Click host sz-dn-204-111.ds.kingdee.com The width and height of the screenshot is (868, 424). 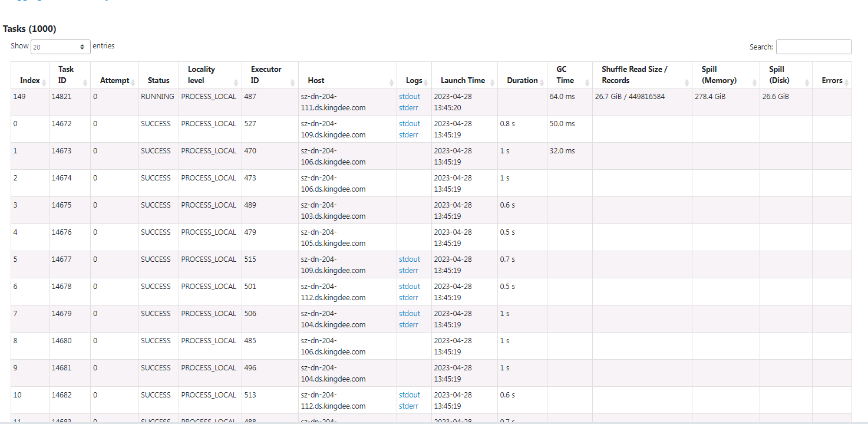[x=333, y=102]
